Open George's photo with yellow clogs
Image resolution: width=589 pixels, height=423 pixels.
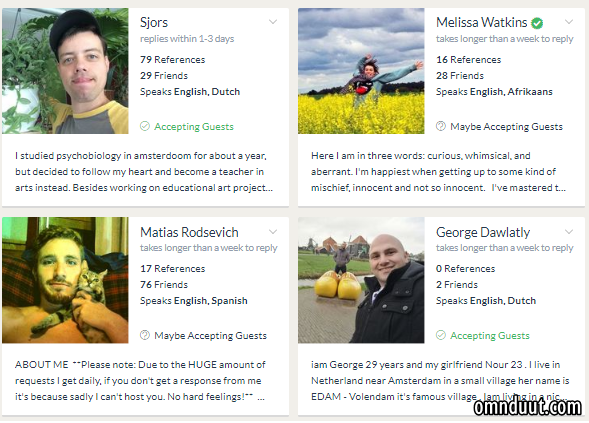point(361,280)
